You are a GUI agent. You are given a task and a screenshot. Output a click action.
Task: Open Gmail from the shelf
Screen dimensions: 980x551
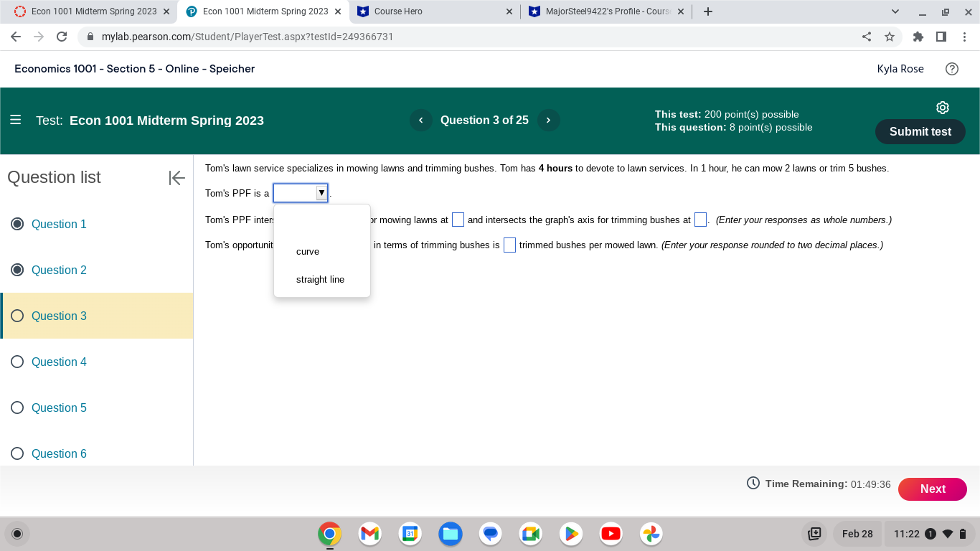tap(369, 534)
